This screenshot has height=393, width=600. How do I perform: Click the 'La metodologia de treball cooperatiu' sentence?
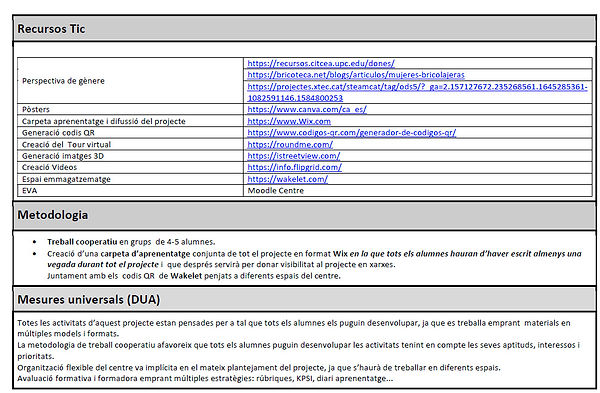point(298,351)
